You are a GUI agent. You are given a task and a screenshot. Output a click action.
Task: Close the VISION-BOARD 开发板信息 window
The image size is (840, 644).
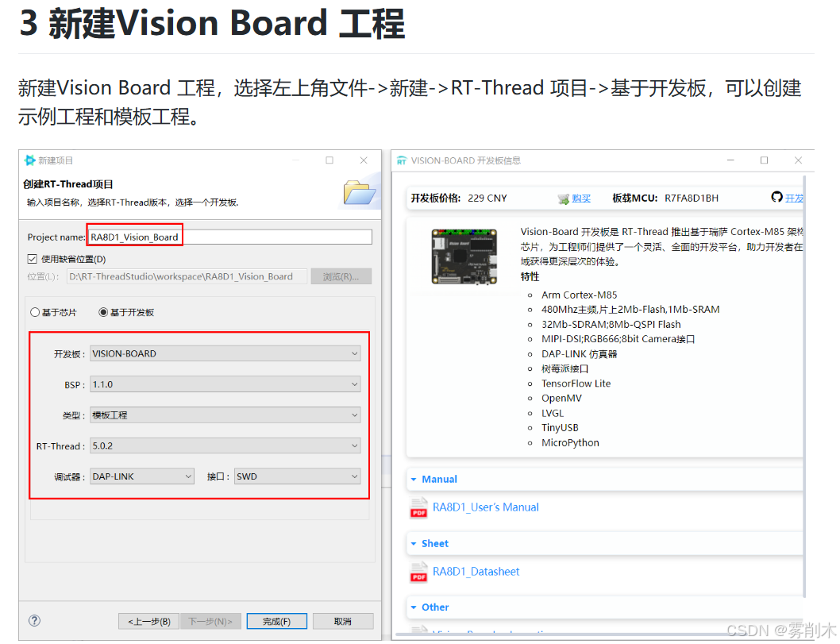[798, 160]
